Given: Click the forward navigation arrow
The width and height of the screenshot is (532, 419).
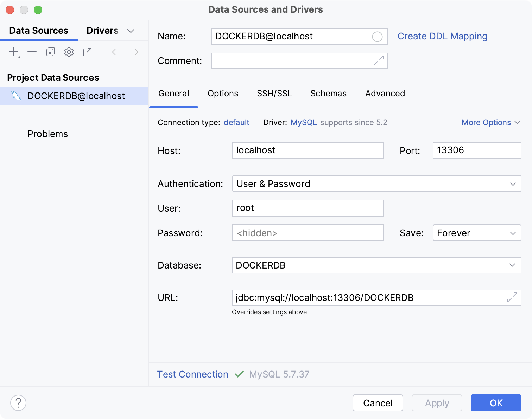Looking at the screenshot, I should (134, 52).
